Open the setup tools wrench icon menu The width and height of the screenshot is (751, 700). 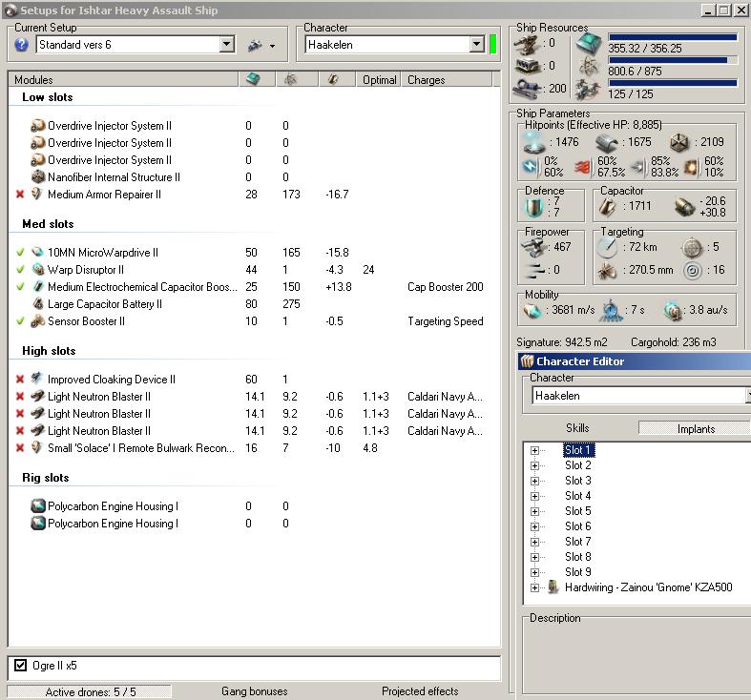pyautogui.click(x=255, y=45)
